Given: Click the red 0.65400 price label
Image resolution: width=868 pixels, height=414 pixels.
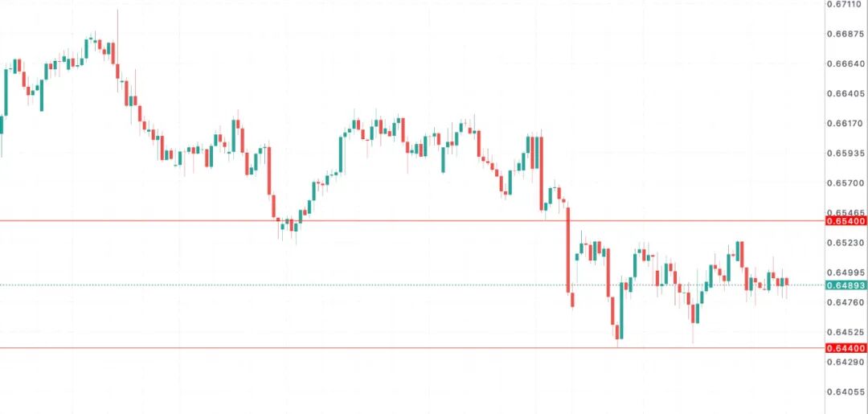Looking at the screenshot, I should coord(845,220).
